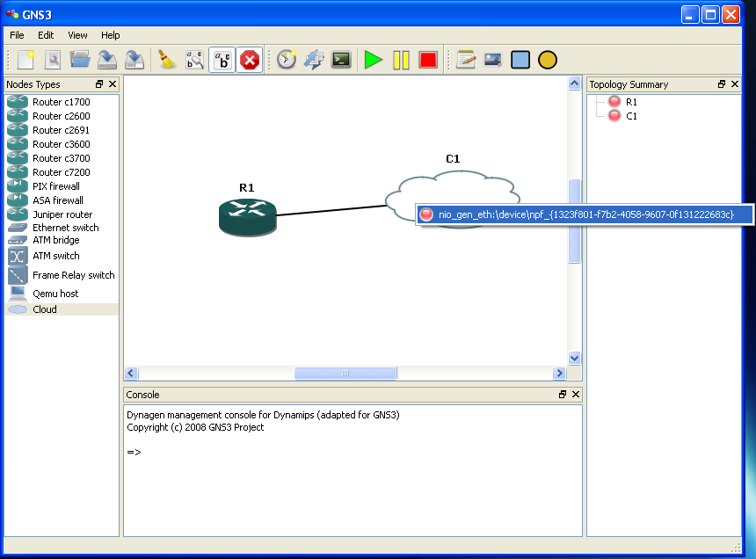
Task: Maximize the GNS3 window
Action: pyautogui.click(x=710, y=14)
